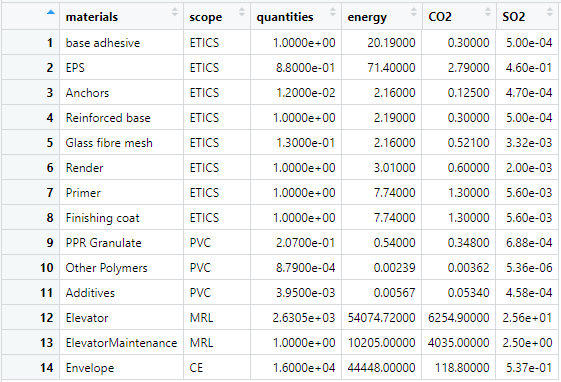Click energy value 54074.72000
This screenshot has width=561, height=382.
coord(381,318)
